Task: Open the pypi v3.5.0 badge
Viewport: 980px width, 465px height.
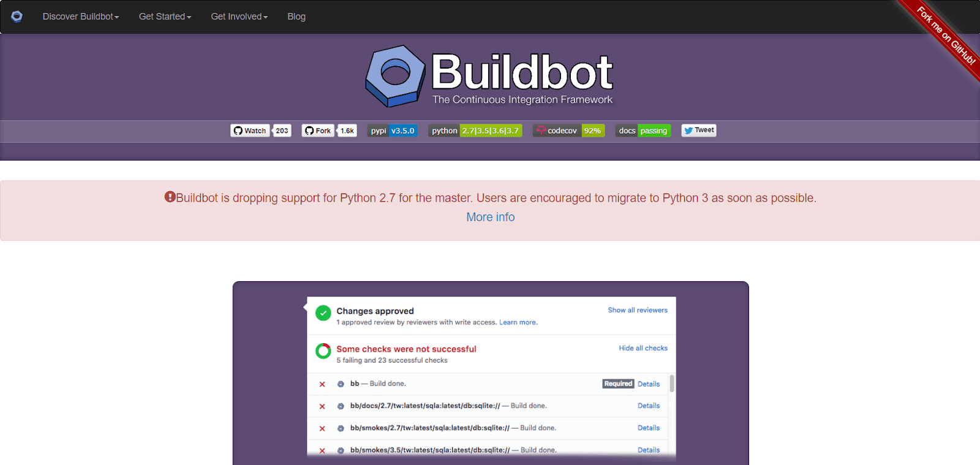Action: coord(393,130)
